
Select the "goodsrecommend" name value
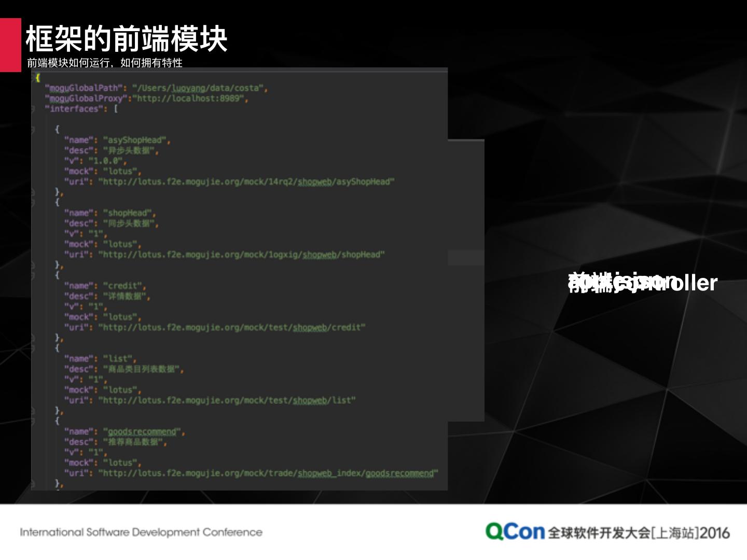[x=142, y=431]
